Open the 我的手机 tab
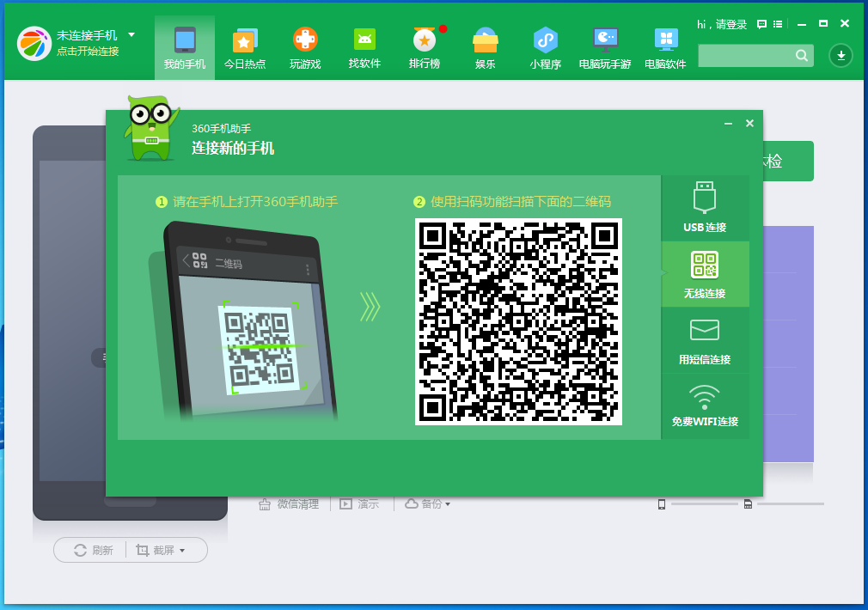868x610 pixels. (184, 48)
